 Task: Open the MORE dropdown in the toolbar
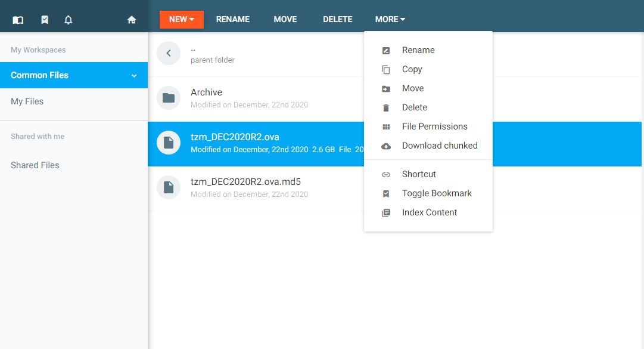[x=389, y=19]
